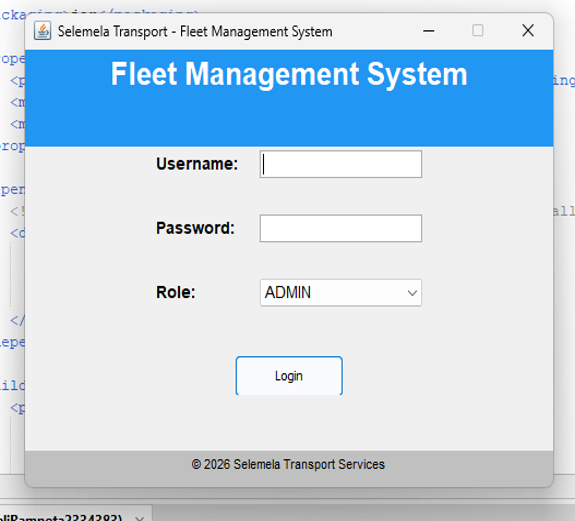
Task: Click the disabled maximize button in title bar
Action: 477,31
